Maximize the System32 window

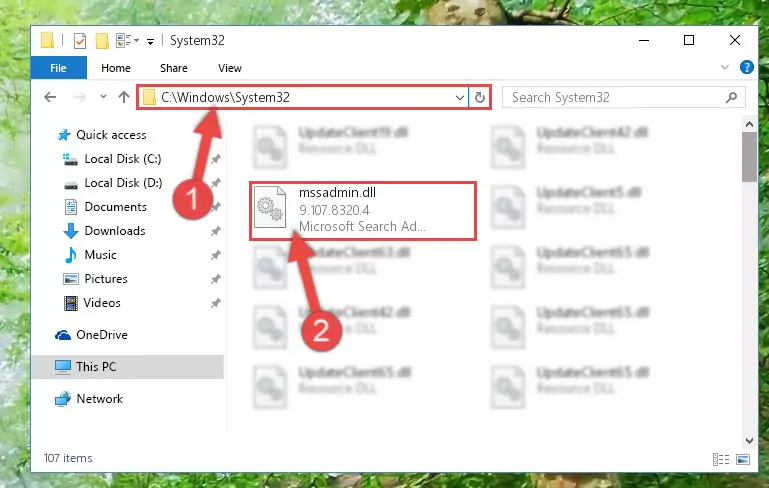[x=689, y=40]
